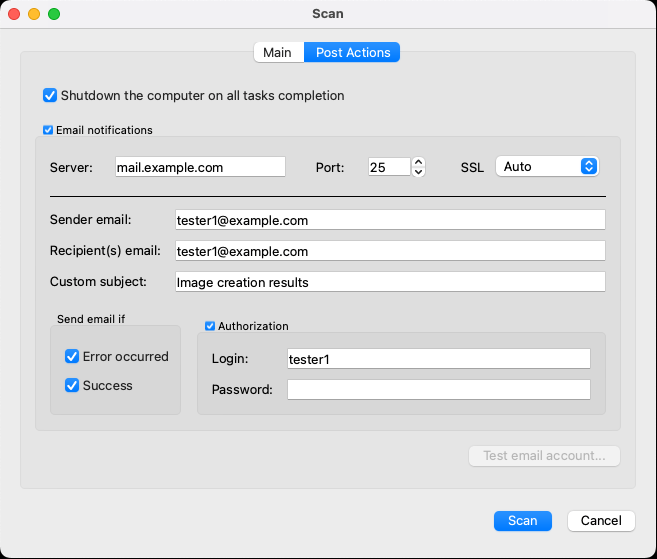Screen dimensions: 657x559
Task: Increase the Port value with up arrow
Action: tap(418, 162)
